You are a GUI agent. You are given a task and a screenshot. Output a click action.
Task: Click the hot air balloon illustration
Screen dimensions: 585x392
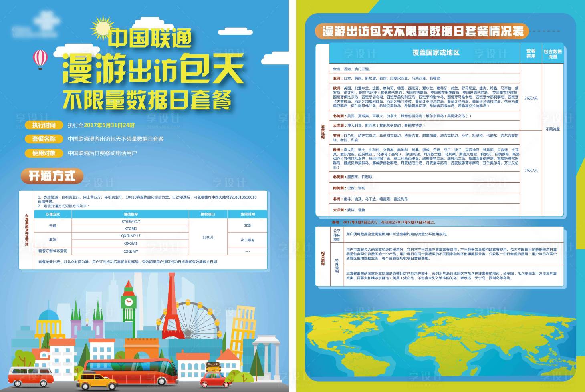(40, 59)
